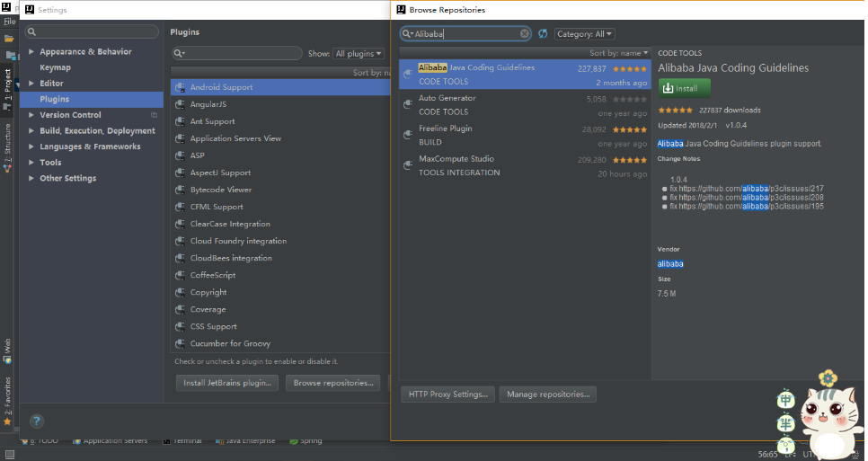868x461 pixels.
Task: Open the Structure tool window stripe
Action: pos(8,147)
